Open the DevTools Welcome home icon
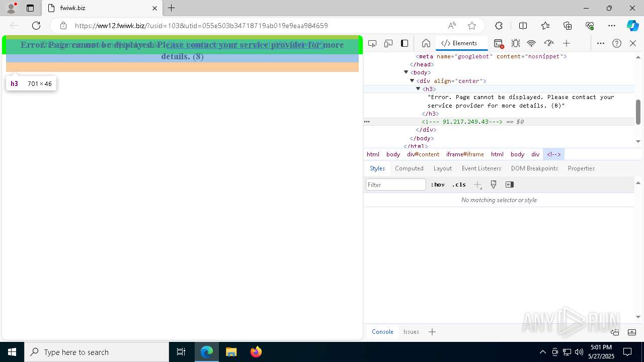The image size is (644, 362). (426, 43)
